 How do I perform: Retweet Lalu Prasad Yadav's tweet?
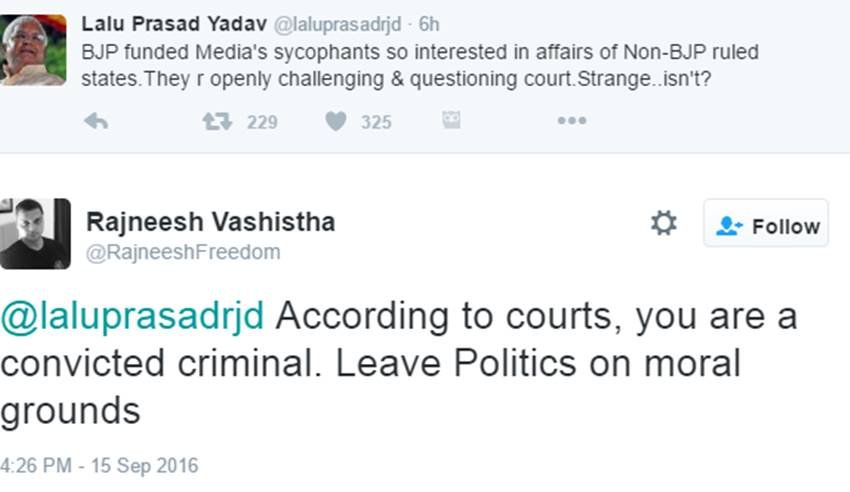tap(217, 121)
